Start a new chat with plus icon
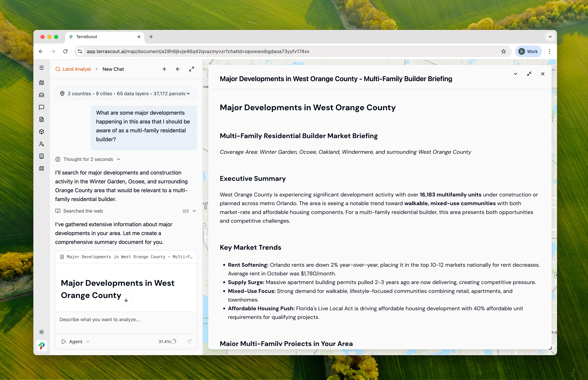The height and width of the screenshot is (380, 588). [x=164, y=69]
